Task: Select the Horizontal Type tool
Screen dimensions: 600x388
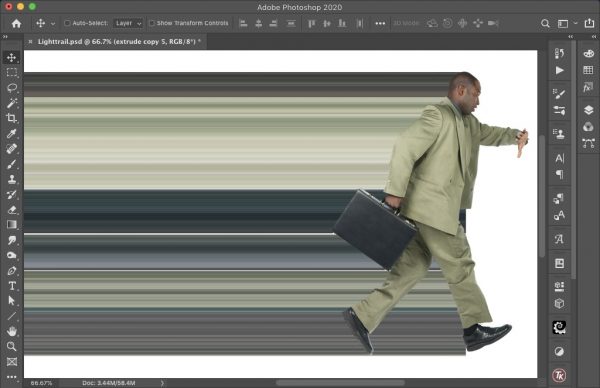Action: [x=11, y=285]
